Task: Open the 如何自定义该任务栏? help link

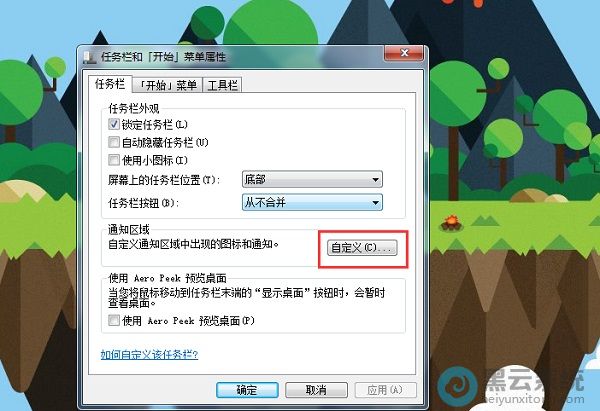Action: click(x=149, y=355)
